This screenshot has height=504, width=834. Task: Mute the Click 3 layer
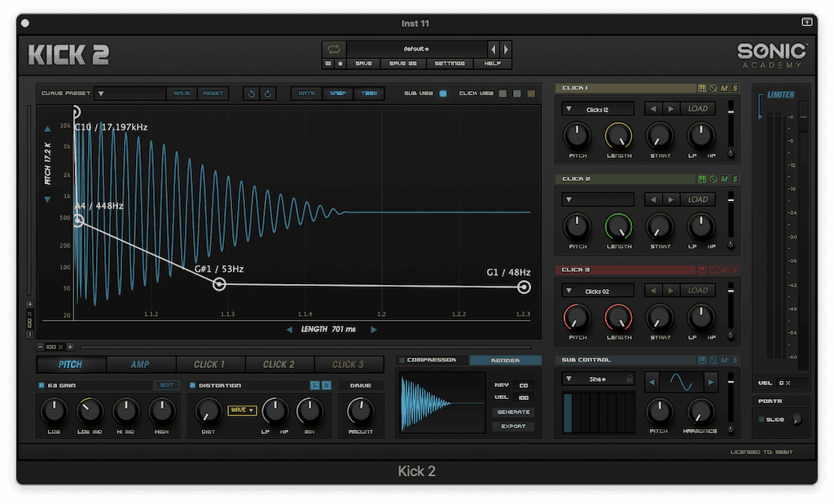(724, 270)
